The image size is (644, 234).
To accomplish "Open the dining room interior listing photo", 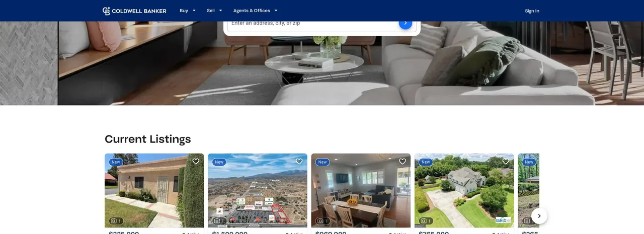I will point(361,190).
